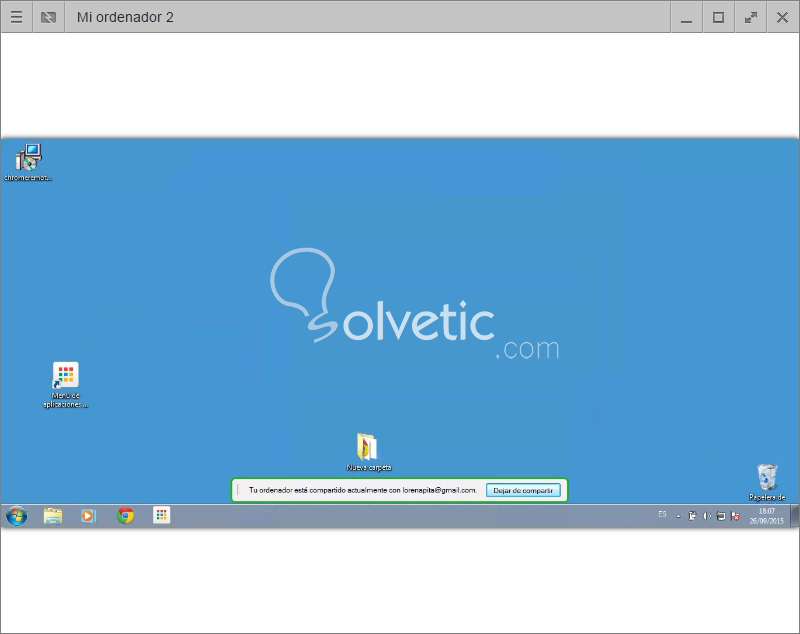Open the chromeremote installer desktop icon
The width and height of the screenshot is (800, 634).
coord(28,162)
